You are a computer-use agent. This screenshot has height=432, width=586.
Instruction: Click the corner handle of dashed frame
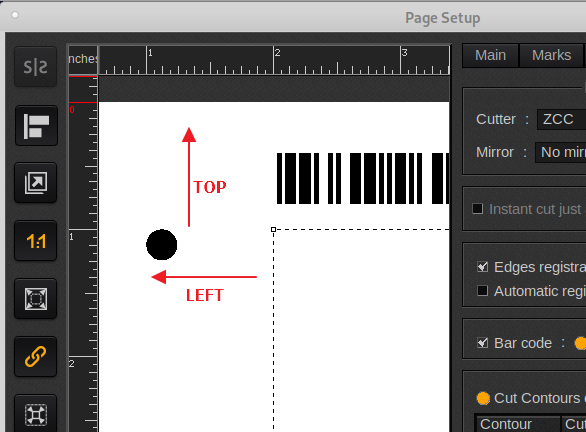click(274, 229)
